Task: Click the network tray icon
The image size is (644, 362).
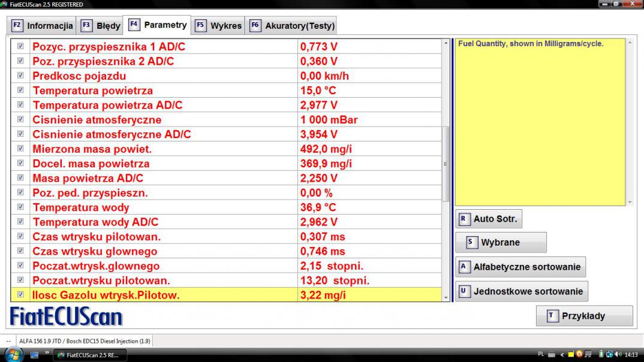Action: coord(609,354)
